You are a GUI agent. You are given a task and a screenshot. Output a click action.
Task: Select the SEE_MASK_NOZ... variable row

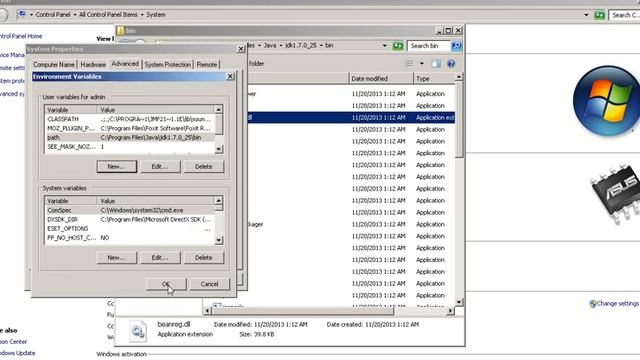129,147
